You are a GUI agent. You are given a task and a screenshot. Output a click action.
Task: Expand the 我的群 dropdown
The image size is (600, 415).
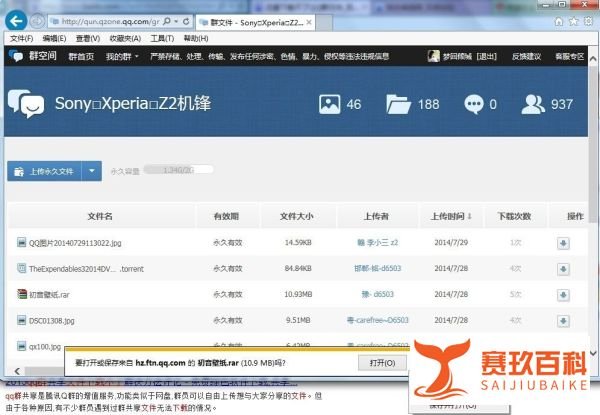point(122,57)
